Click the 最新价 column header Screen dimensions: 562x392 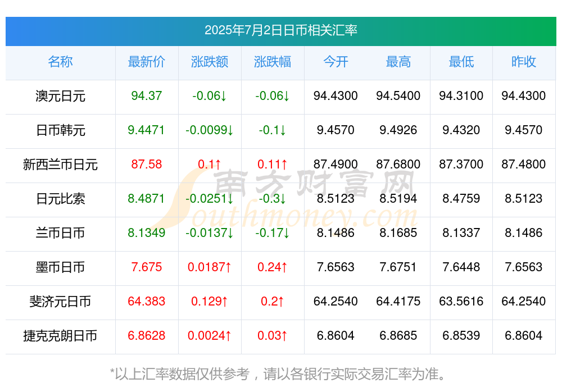[146, 62]
